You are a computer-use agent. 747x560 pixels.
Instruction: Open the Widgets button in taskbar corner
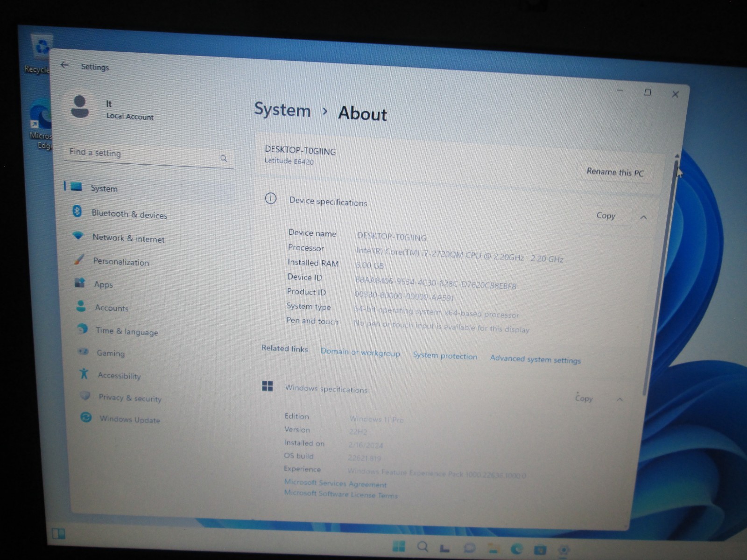pyautogui.click(x=58, y=533)
